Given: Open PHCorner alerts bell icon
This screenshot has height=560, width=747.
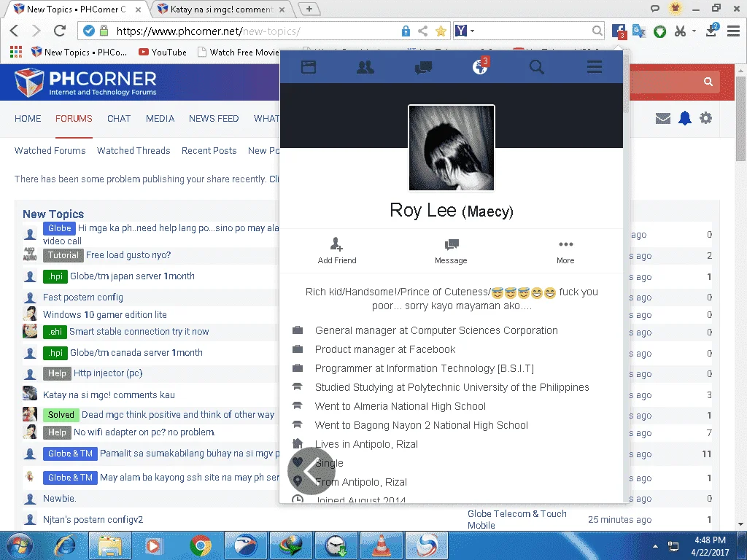Looking at the screenshot, I should 684,118.
